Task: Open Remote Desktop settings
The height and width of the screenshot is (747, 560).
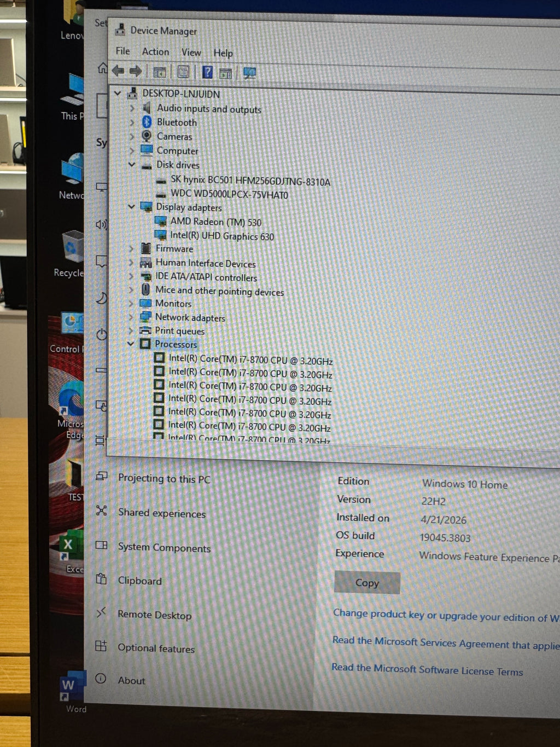Action: coord(155,615)
